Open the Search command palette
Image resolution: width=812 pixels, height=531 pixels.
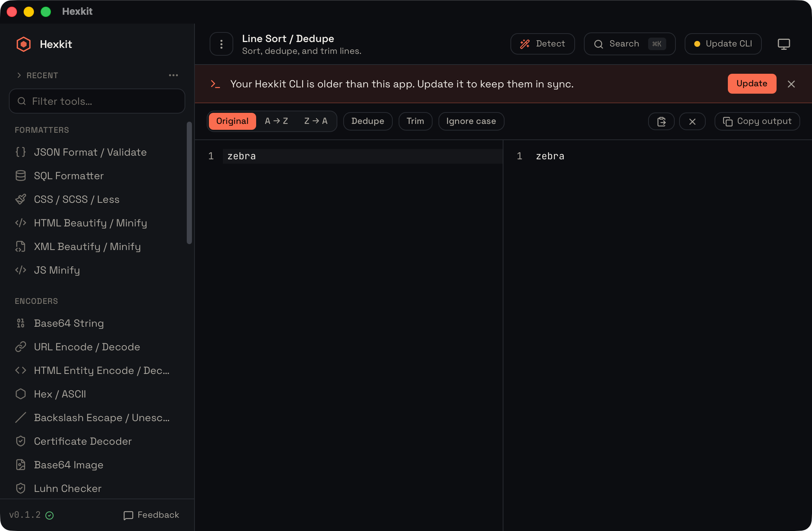(x=630, y=44)
